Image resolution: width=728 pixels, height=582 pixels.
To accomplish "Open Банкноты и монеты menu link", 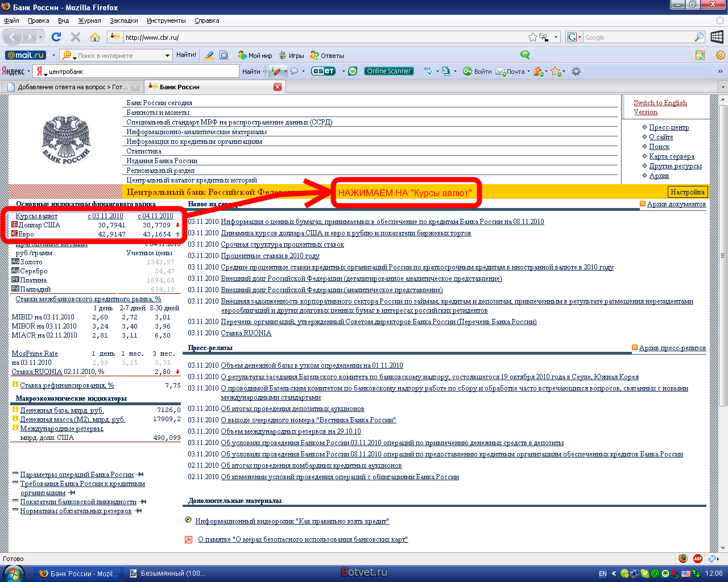I will pos(158,113).
